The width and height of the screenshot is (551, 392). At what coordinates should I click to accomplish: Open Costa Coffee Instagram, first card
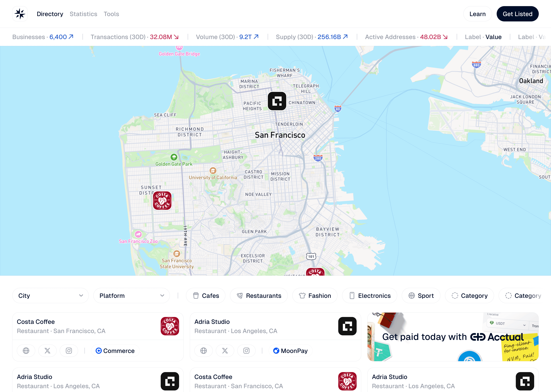(x=69, y=351)
